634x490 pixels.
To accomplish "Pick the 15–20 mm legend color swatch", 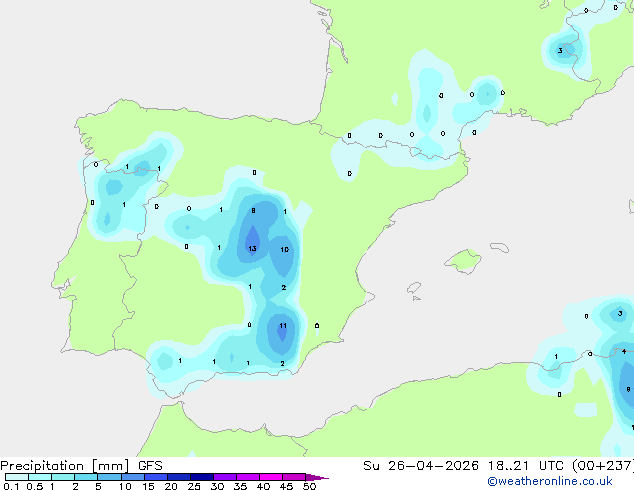I will (x=156, y=477).
